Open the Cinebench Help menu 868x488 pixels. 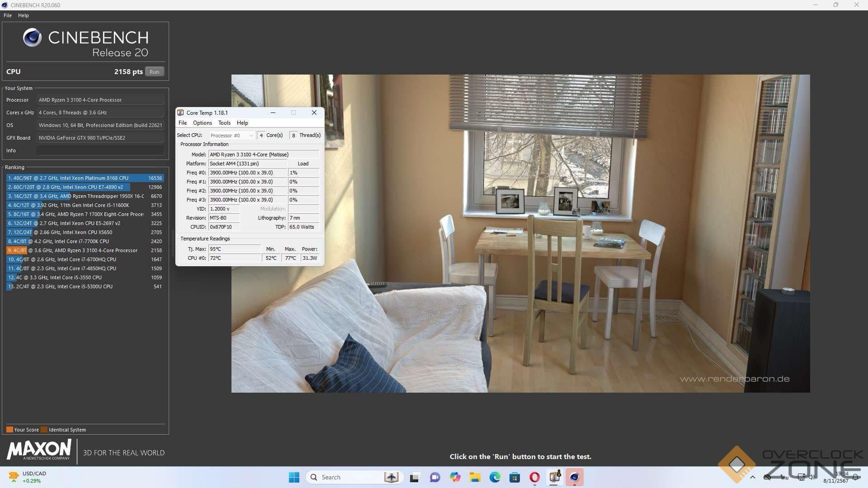click(x=23, y=15)
